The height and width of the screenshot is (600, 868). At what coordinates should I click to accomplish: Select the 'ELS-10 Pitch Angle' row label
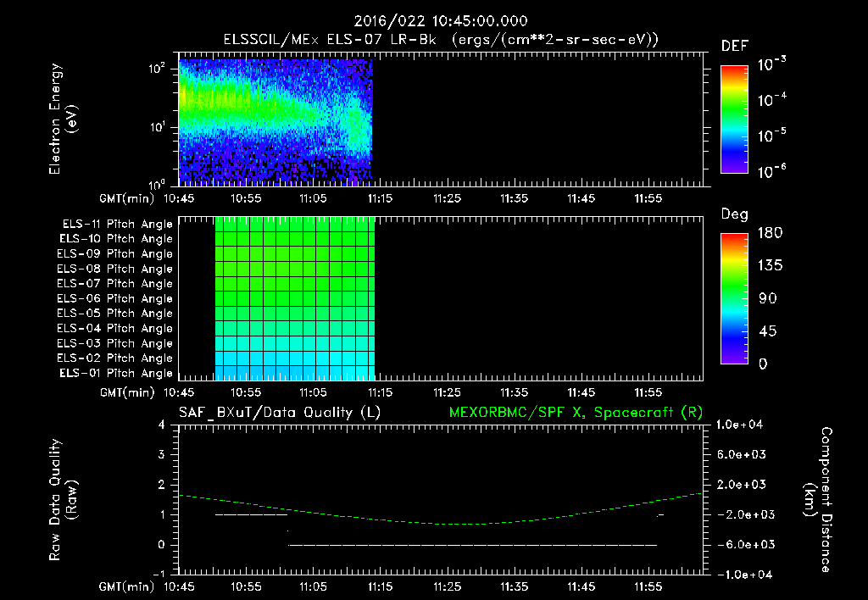pyautogui.click(x=116, y=239)
